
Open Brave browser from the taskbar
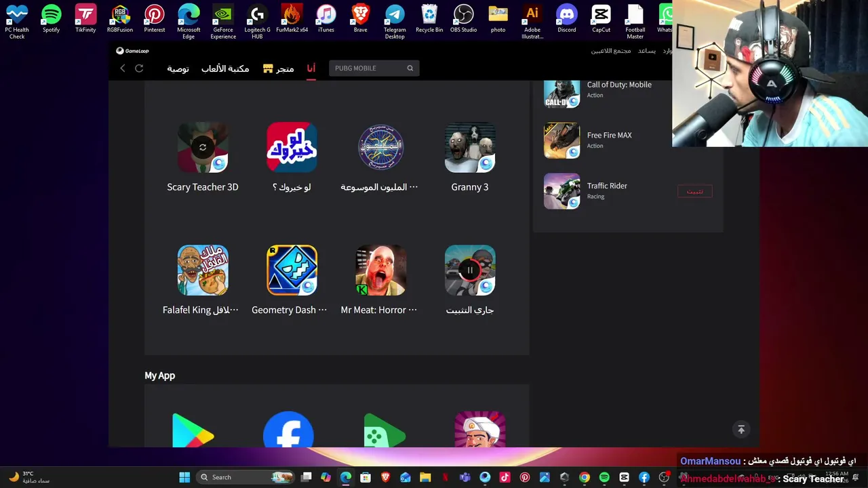click(385, 477)
